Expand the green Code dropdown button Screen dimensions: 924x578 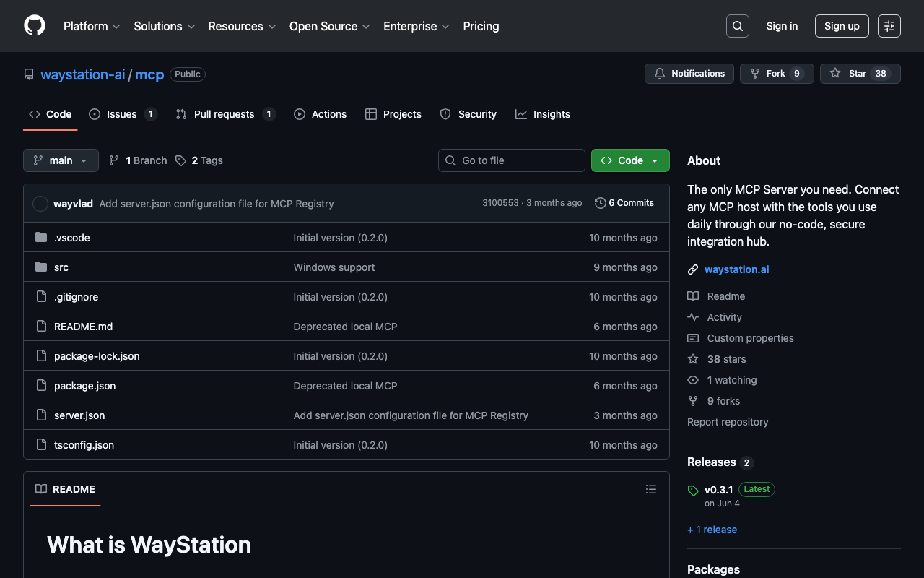[x=629, y=160]
